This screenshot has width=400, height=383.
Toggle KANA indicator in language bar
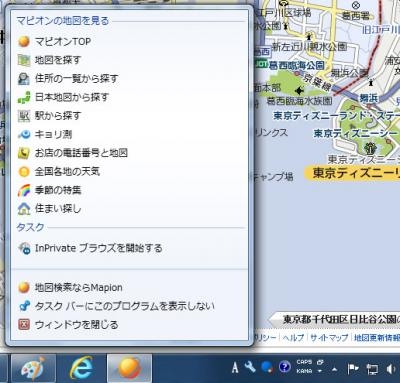pos(304,371)
